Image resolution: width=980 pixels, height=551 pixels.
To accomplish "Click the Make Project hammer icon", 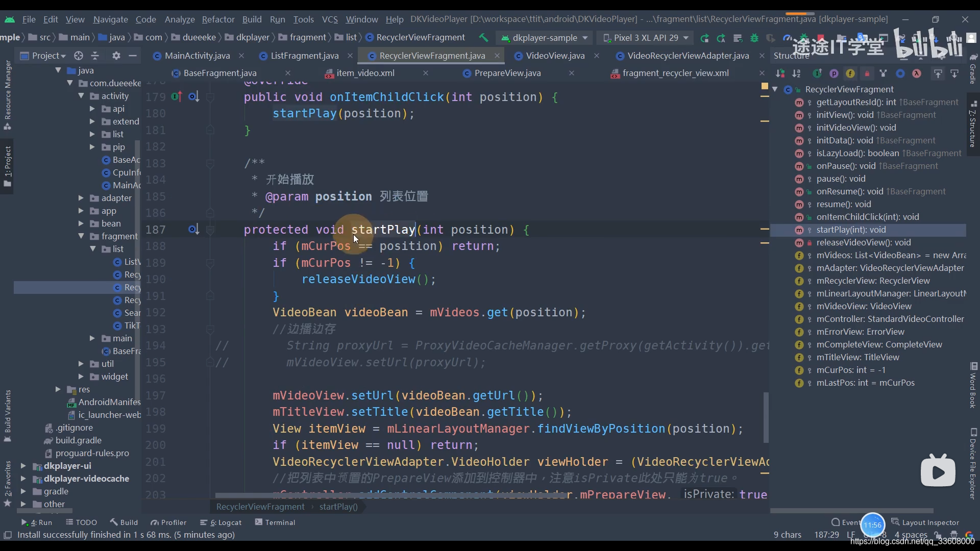I will (x=483, y=37).
